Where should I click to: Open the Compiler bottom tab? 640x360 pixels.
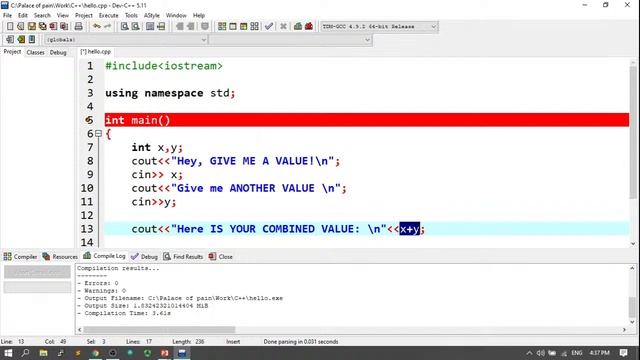(x=20, y=256)
